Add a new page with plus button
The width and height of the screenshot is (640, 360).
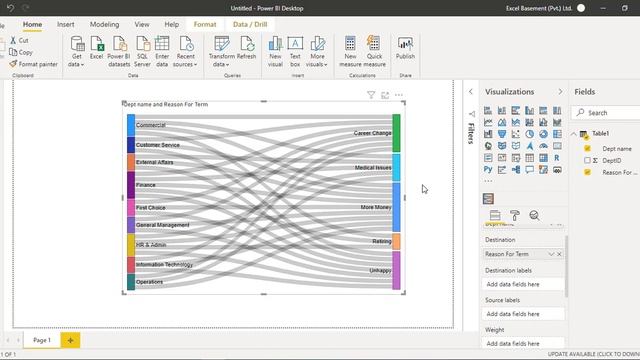[x=70, y=340]
